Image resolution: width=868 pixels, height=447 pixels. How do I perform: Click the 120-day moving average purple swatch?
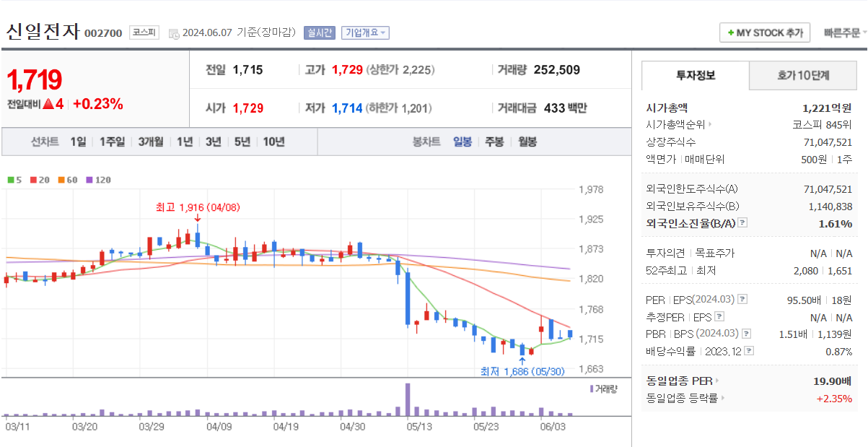click(89, 180)
